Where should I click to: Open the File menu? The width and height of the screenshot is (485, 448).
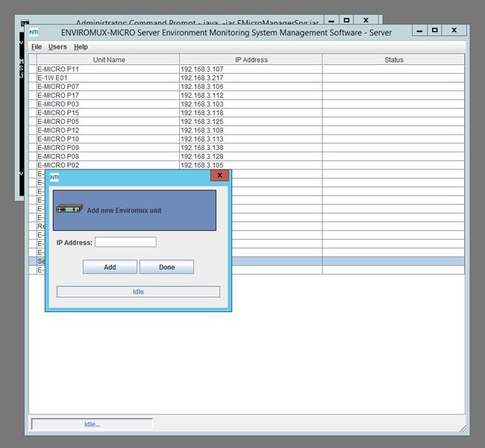coord(37,47)
